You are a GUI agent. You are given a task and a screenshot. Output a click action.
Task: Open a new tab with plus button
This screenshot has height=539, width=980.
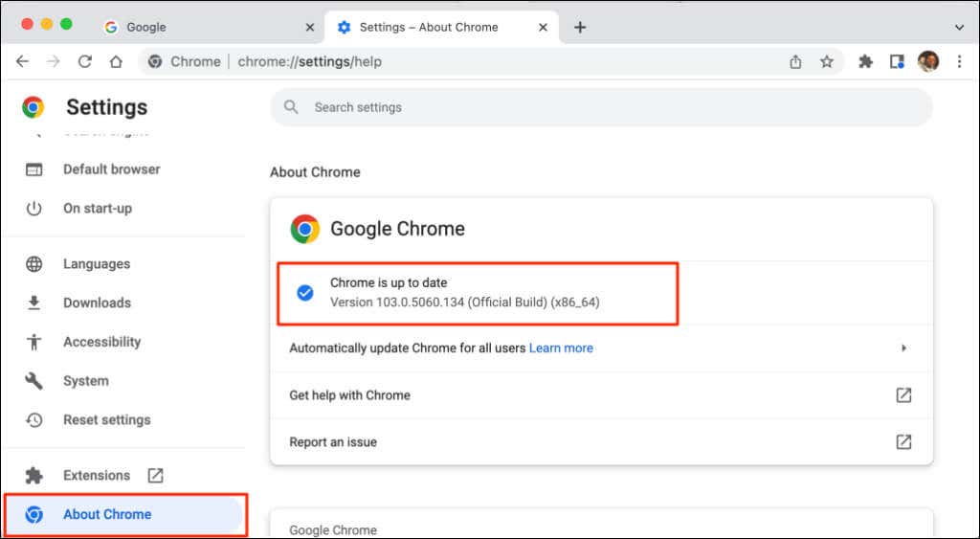579,27
